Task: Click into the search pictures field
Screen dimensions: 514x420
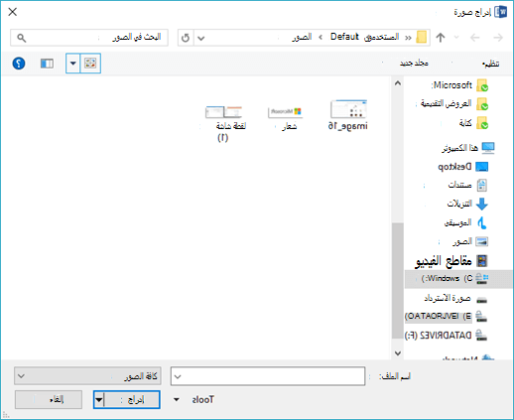Action: 89,38
